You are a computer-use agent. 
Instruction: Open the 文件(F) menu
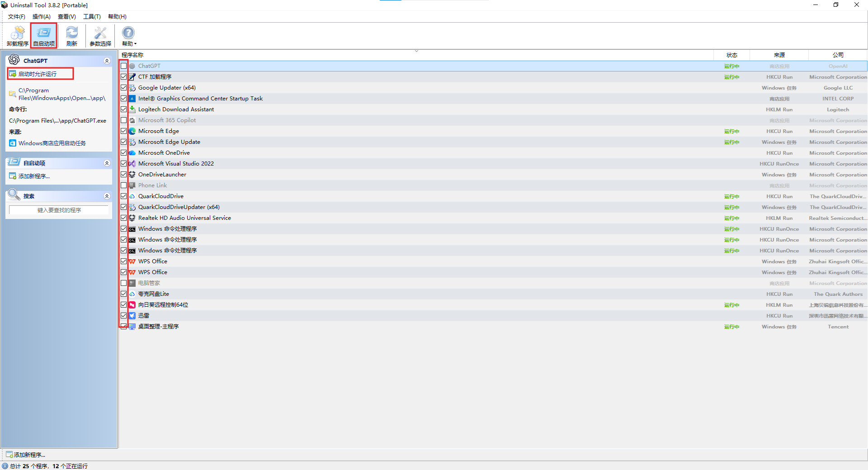pos(17,17)
